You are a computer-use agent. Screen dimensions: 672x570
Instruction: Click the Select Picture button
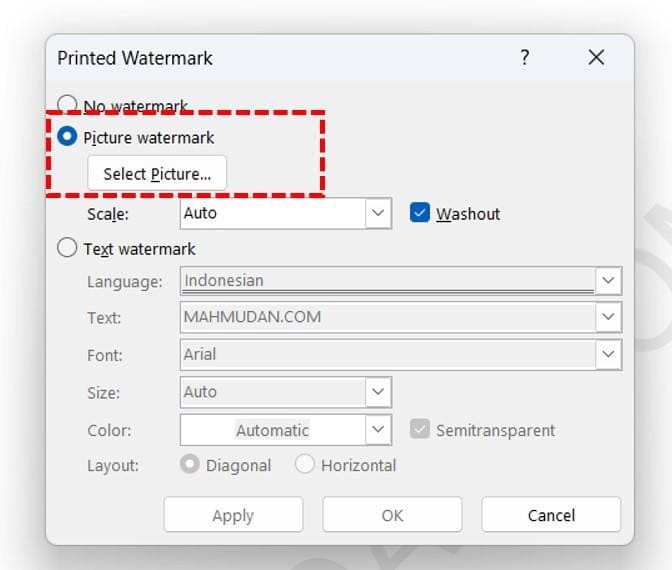click(157, 174)
